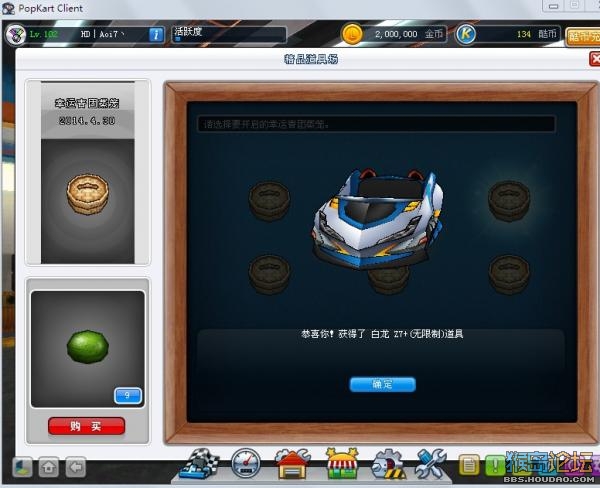Image resolution: width=600 pixels, height=488 pixels.
Task: Click the gold coin currency icon
Action: click(x=352, y=34)
